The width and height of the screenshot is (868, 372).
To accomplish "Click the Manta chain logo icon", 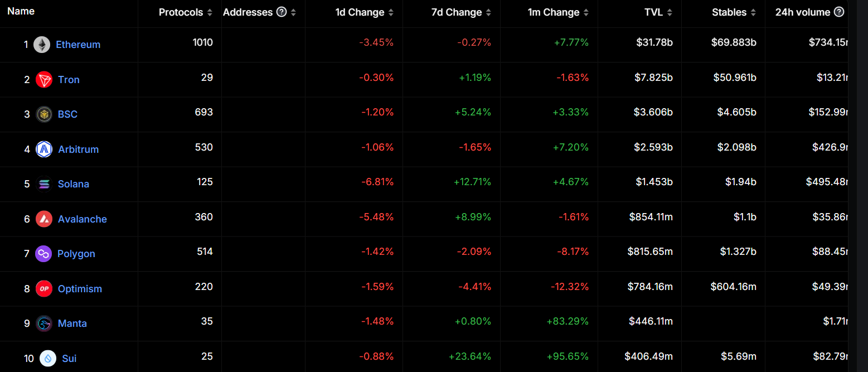I will [x=44, y=323].
